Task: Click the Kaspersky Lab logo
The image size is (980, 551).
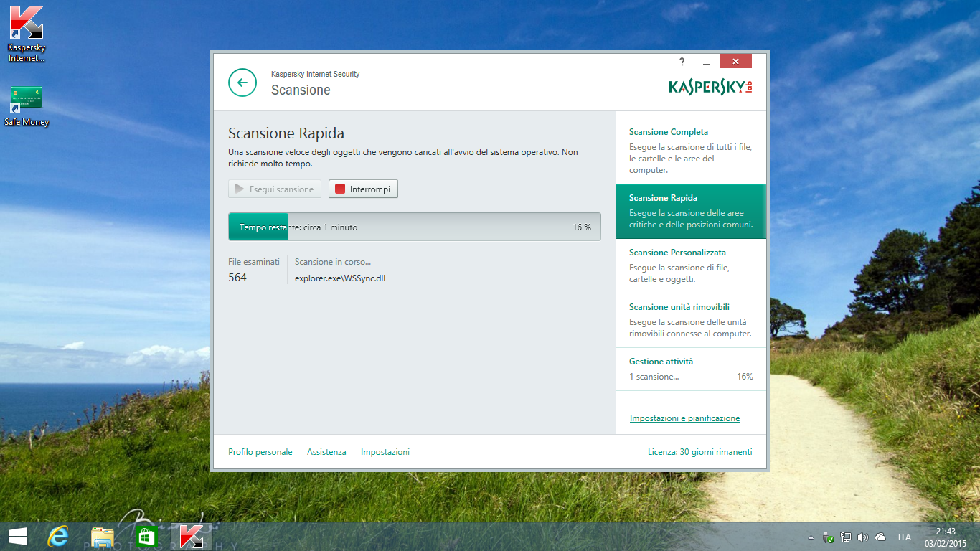Action: click(710, 86)
